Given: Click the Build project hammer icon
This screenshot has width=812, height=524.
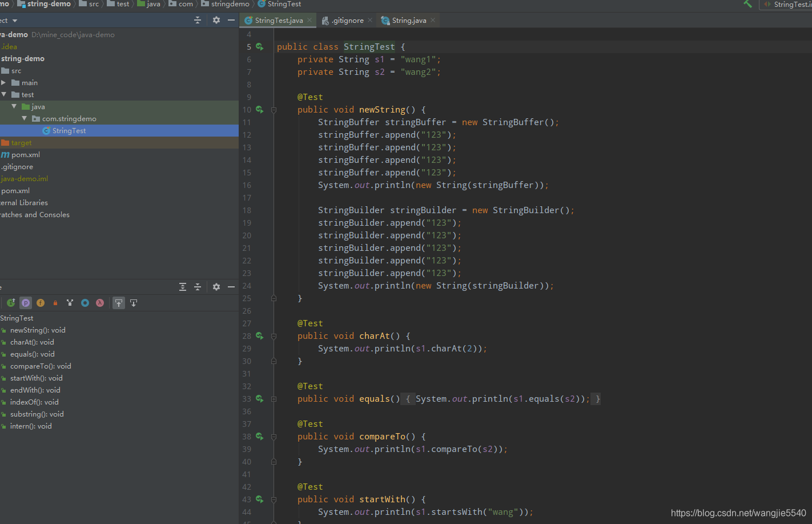Looking at the screenshot, I should point(747,4).
